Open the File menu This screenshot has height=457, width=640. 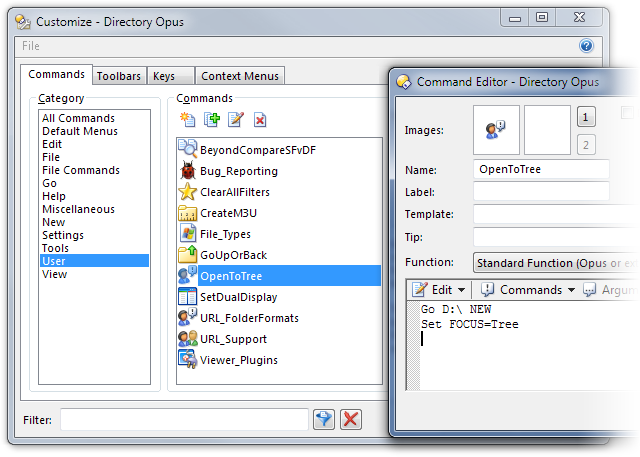pos(31,46)
